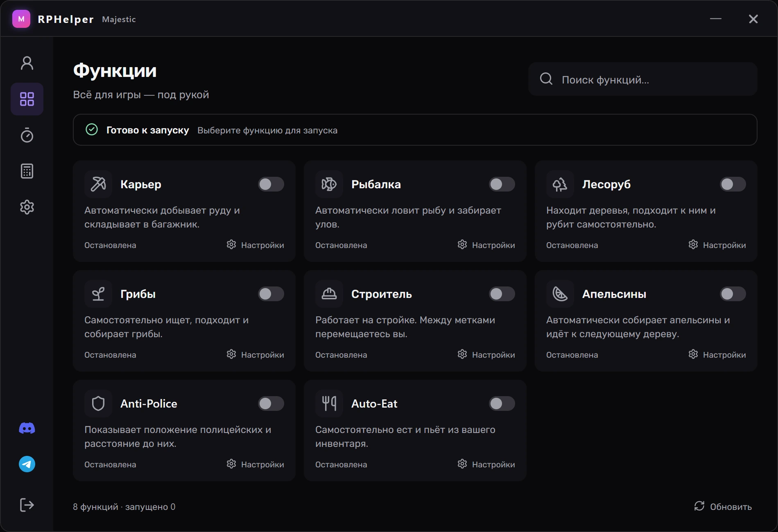Open Настройки for the Рыбалка card
Screen dimensions: 778x532
[x=486, y=245]
